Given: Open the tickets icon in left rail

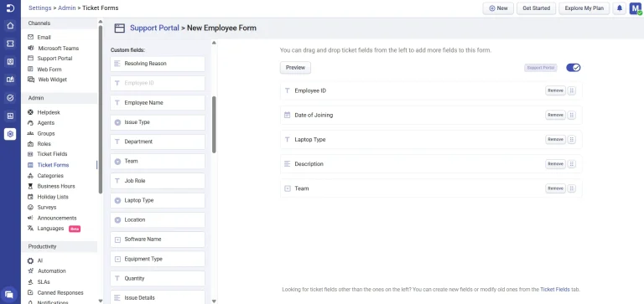Looking at the screenshot, I should coord(10,43).
